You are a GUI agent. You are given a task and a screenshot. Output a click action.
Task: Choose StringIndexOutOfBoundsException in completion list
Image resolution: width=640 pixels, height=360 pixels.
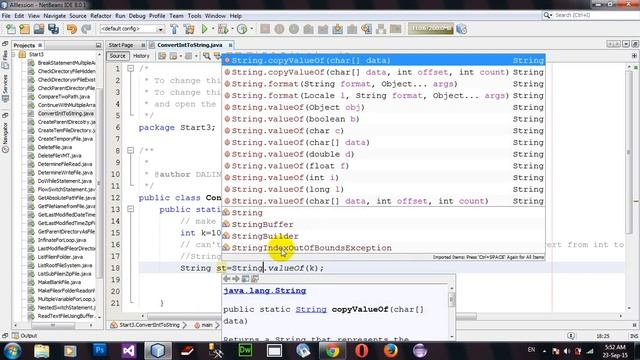point(383,248)
